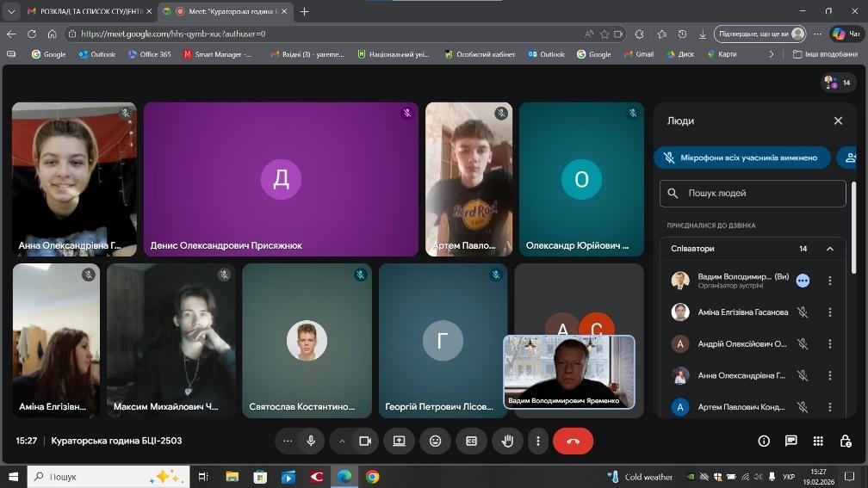Click the red Leave call button
868x488 pixels.
(573, 441)
